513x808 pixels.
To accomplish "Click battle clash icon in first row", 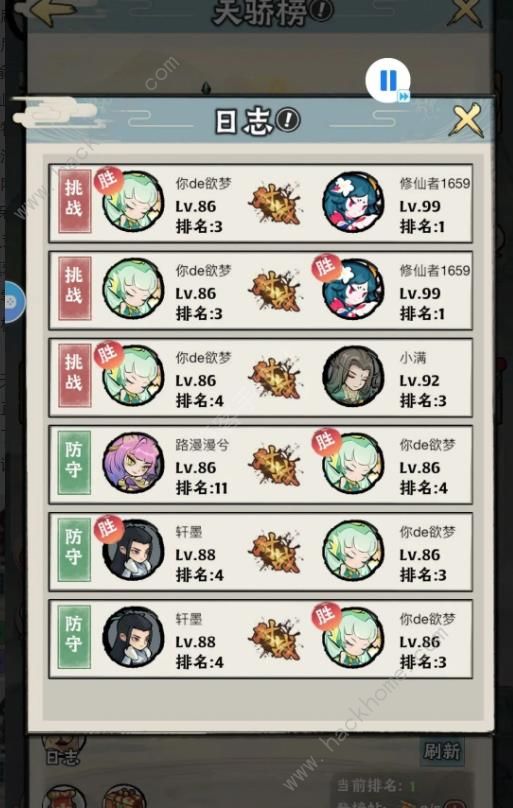I will [275, 202].
